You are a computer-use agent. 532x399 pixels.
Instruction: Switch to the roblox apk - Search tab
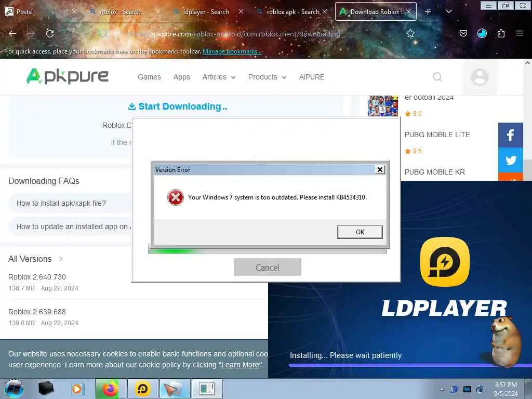coord(293,11)
